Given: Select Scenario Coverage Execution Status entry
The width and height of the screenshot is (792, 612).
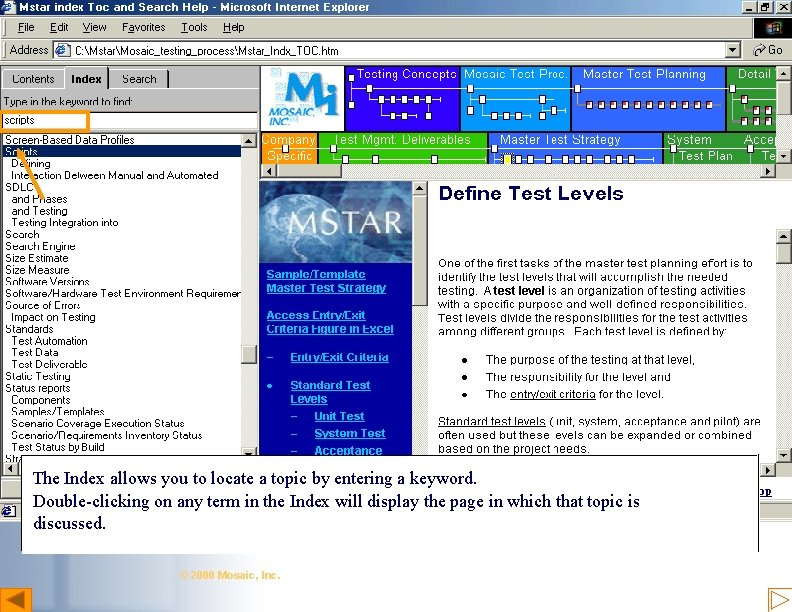Looking at the screenshot, I should [x=97, y=424].
